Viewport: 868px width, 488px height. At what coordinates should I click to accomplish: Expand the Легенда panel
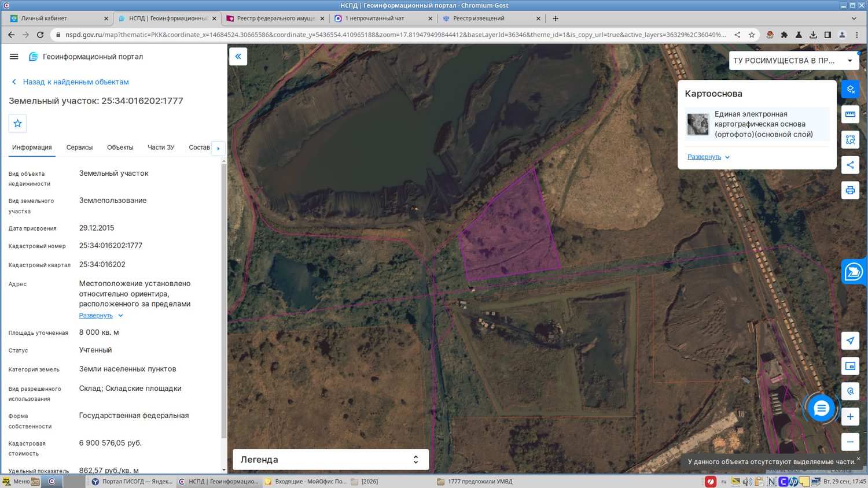pos(330,460)
